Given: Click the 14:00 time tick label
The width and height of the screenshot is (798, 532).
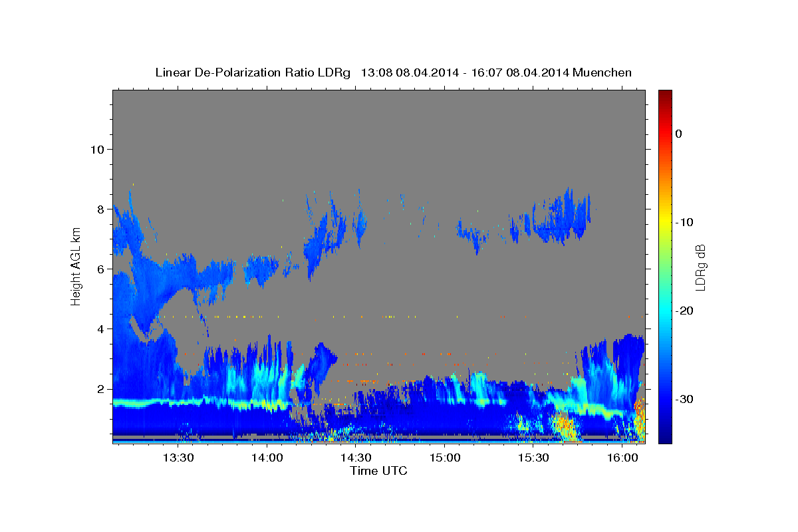Looking at the screenshot, I should pos(267,458).
